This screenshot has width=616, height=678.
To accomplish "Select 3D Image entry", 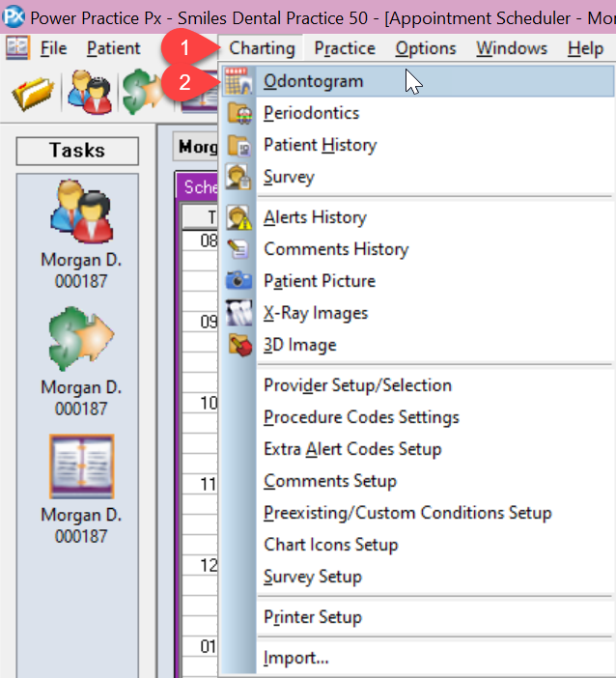I will pyautogui.click(x=417, y=345).
